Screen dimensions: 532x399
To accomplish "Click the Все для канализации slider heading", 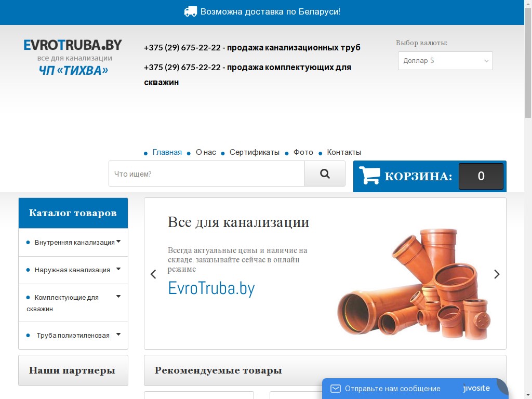I will [x=238, y=222].
